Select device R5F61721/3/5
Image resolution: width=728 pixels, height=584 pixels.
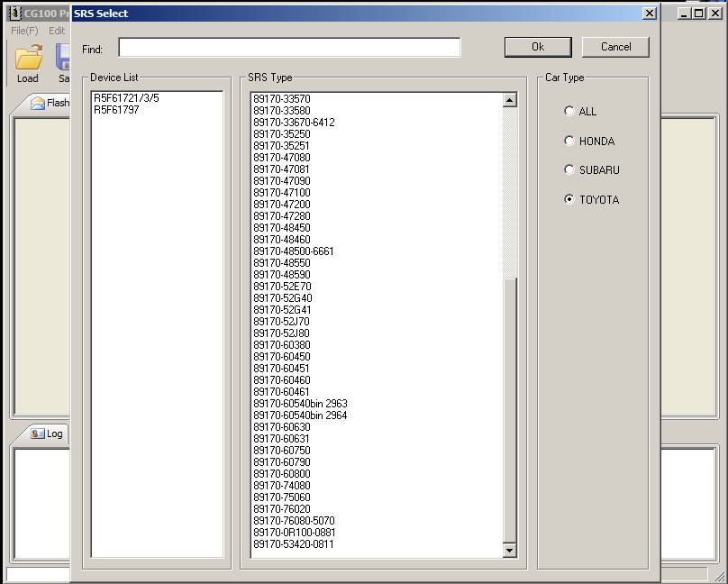(x=126, y=98)
